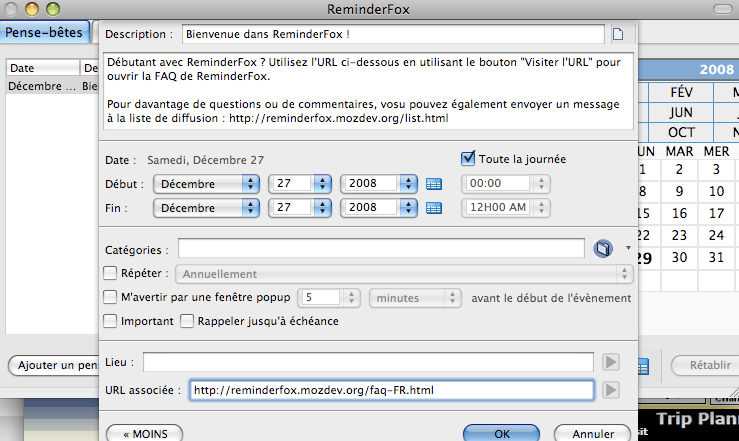
Task: Click the arrow icon next to Lieu field
Action: point(609,361)
